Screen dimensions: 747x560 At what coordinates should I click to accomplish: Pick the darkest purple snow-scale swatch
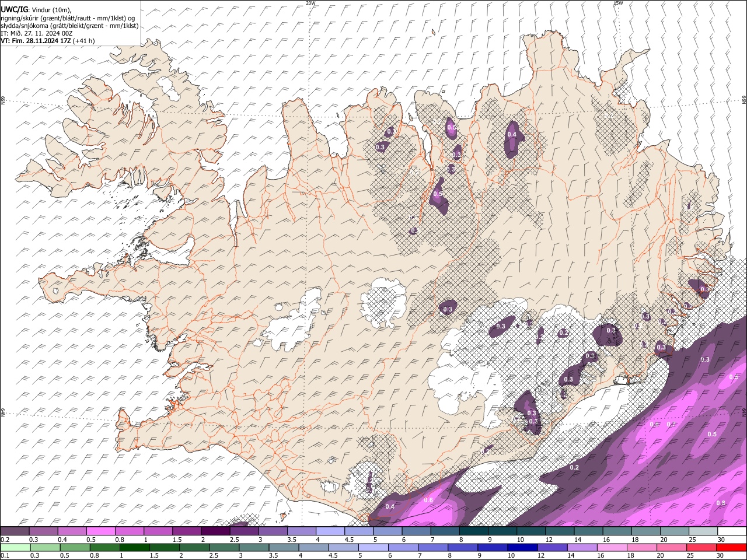[x=215, y=531]
